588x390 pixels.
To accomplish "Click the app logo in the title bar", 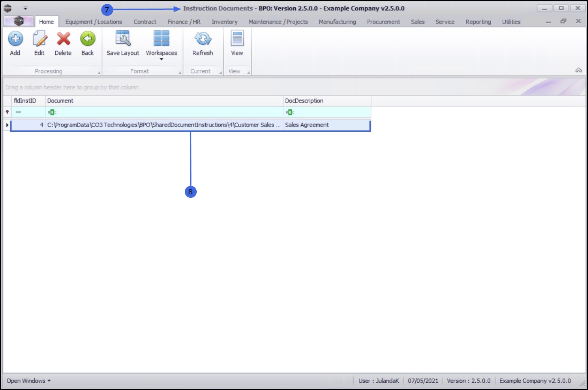I will click(x=7, y=8).
